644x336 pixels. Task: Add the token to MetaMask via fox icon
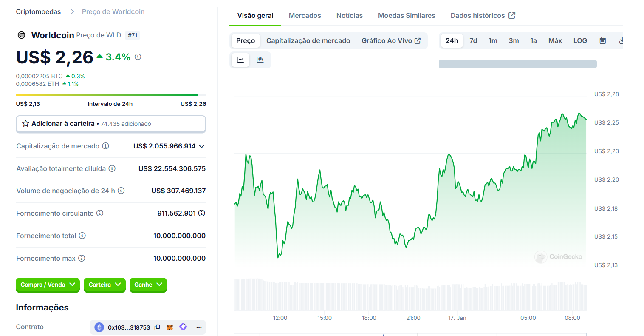click(x=169, y=327)
